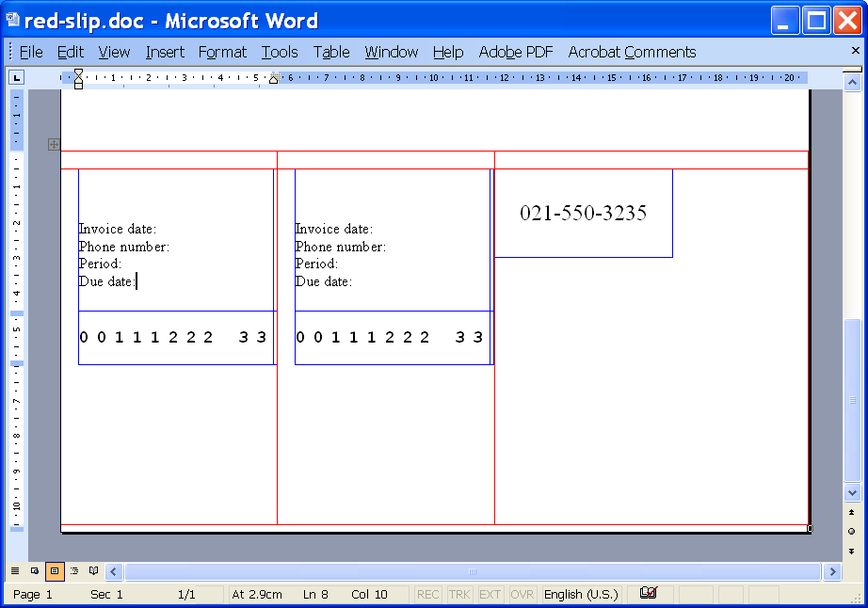Click 'Period:' in the first column
868x608 pixels.
(100, 264)
